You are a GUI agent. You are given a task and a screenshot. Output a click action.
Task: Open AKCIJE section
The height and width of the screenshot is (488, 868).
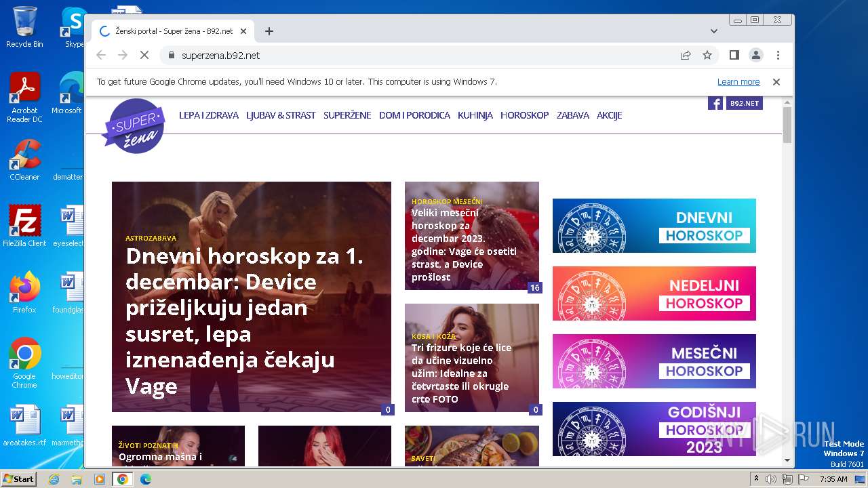point(609,115)
